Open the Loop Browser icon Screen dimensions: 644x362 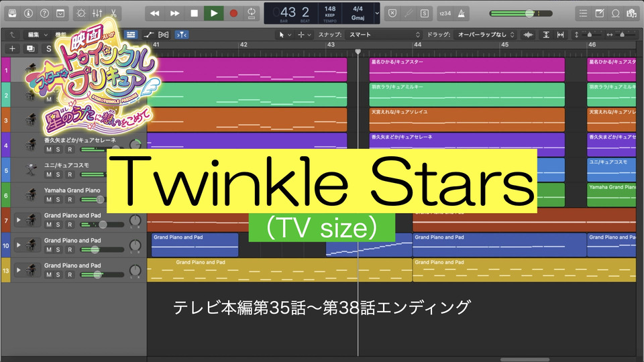click(615, 13)
